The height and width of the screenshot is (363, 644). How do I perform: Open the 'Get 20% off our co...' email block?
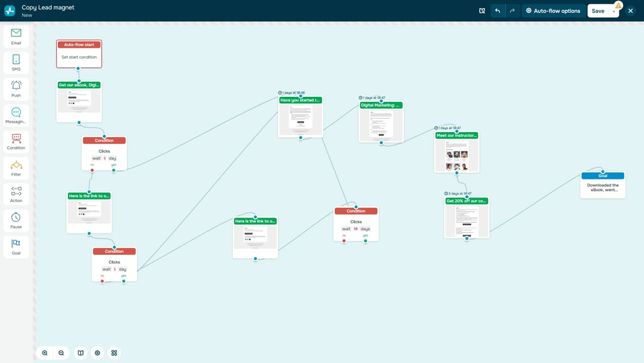click(x=467, y=218)
